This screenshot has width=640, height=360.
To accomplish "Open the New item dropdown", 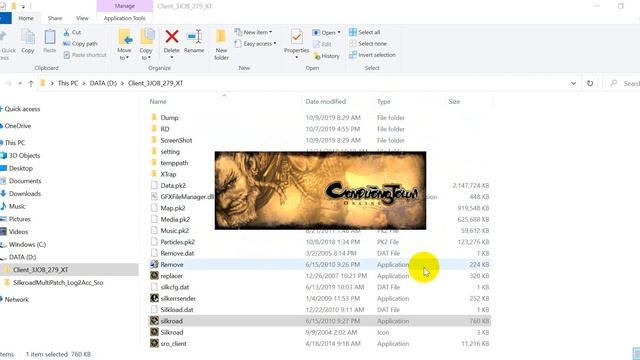I will 253,32.
